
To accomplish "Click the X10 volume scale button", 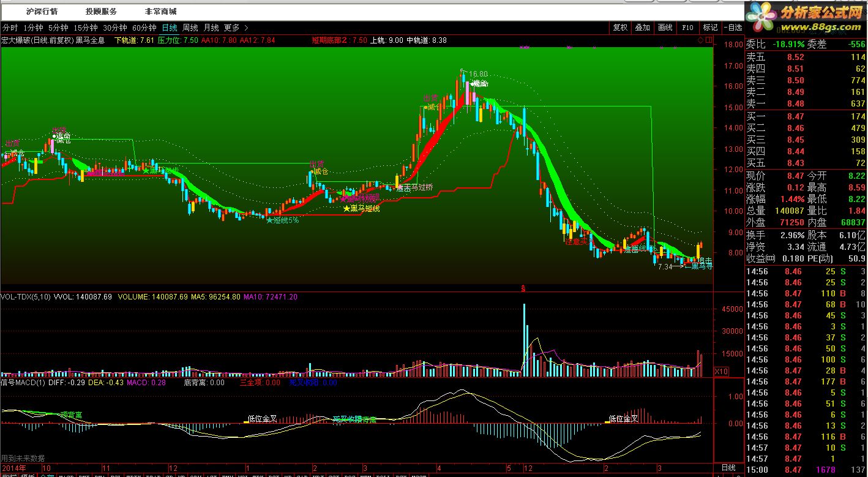I will point(722,372).
